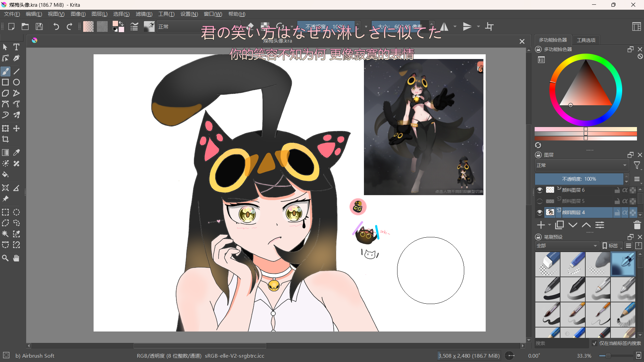Select the Calligraphy tool
644x362 pixels.
tap(16, 58)
